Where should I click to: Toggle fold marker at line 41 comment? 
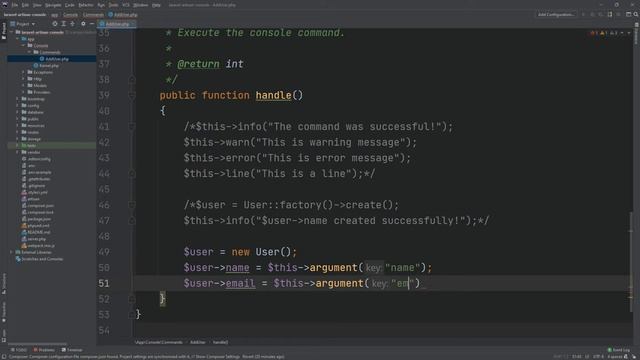click(131, 127)
